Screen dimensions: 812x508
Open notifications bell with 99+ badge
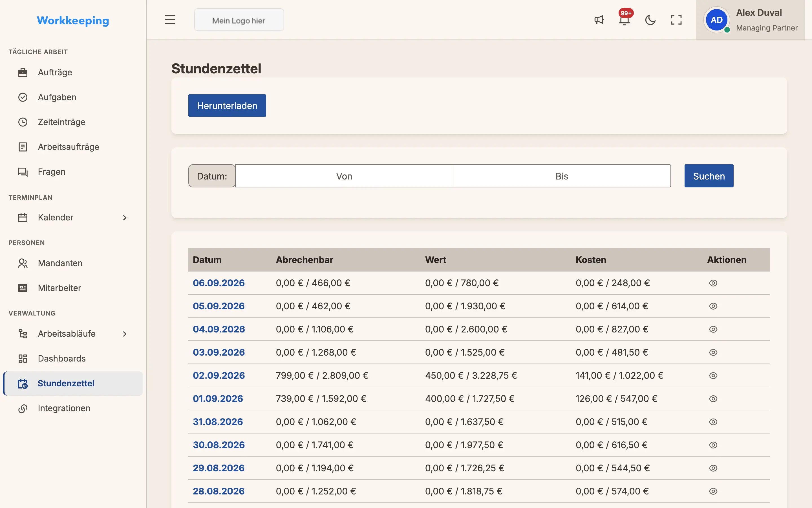[x=625, y=18]
